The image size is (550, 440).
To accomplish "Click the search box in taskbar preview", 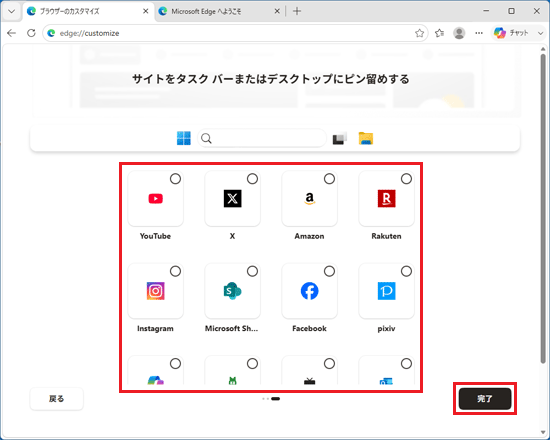I will tap(262, 138).
